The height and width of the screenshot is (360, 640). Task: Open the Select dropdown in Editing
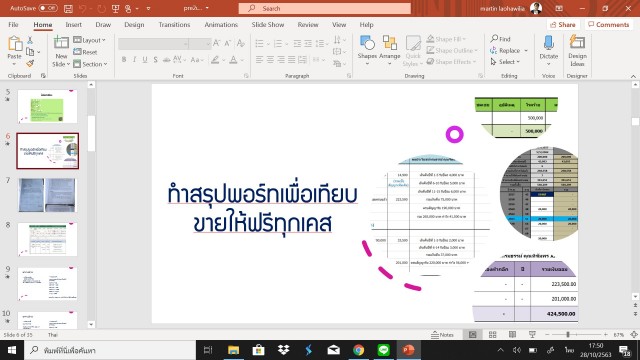[505, 62]
